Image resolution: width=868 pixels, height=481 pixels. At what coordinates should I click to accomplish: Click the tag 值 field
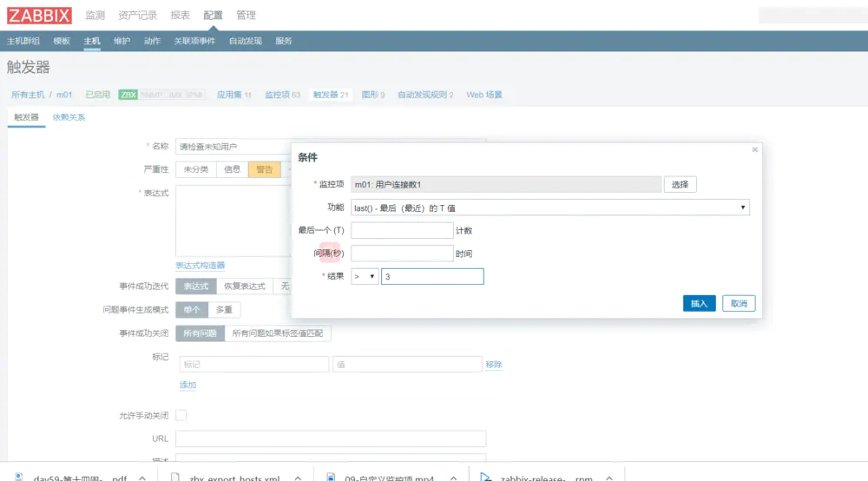click(407, 364)
